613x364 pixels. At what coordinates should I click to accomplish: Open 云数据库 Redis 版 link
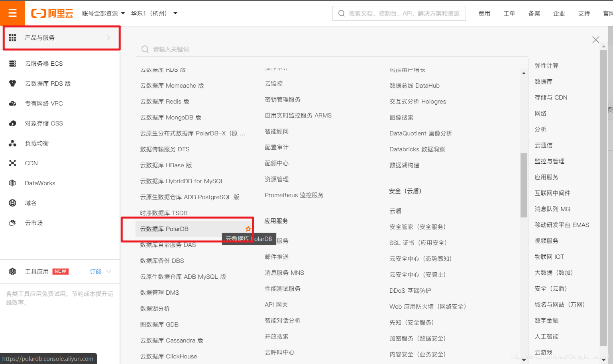(x=165, y=102)
